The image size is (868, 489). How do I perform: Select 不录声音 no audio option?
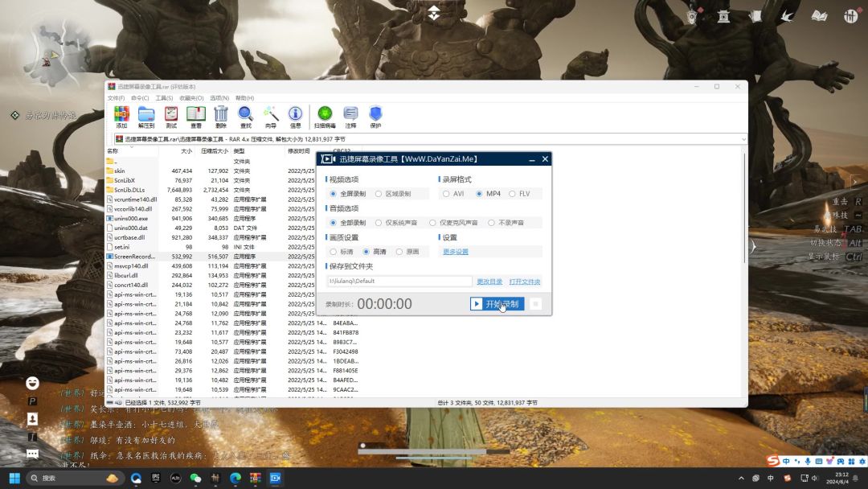pos(506,223)
